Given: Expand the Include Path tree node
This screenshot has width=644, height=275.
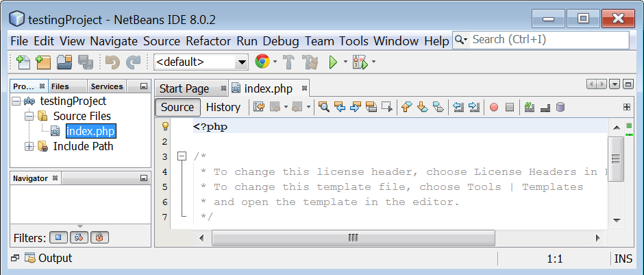Looking at the screenshot, I should click(29, 146).
